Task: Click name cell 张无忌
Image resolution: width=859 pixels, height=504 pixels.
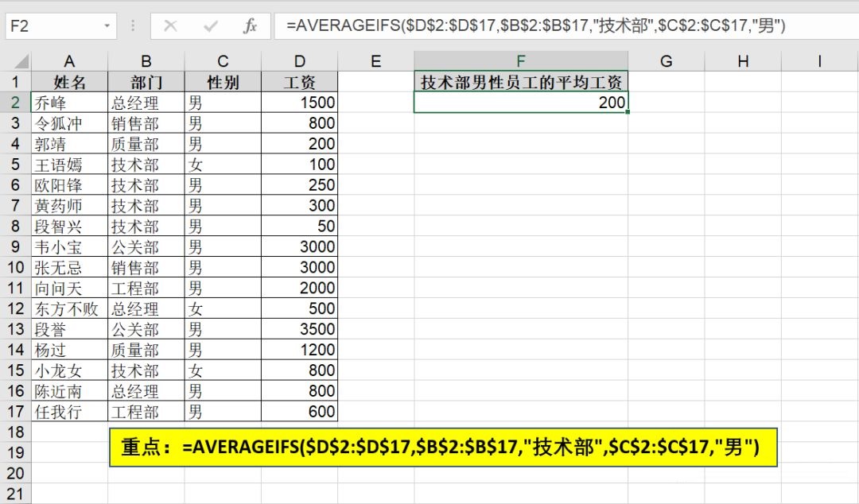Action: click(69, 267)
